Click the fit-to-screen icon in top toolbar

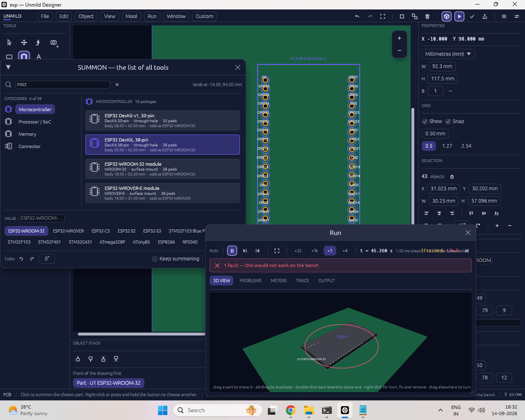pyautogui.click(x=383, y=16)
